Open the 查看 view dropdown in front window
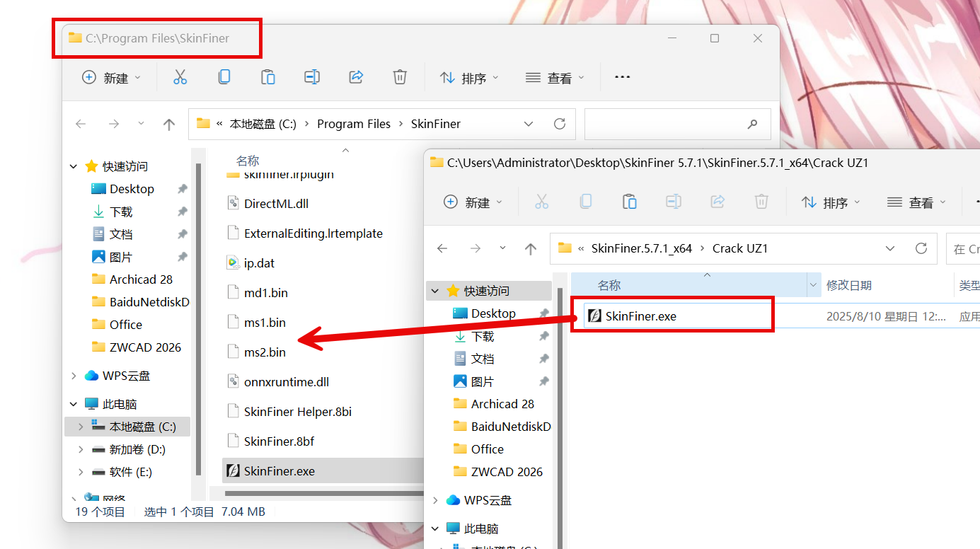The width and height of the screenshot is (980, 549). click(916, 203)
